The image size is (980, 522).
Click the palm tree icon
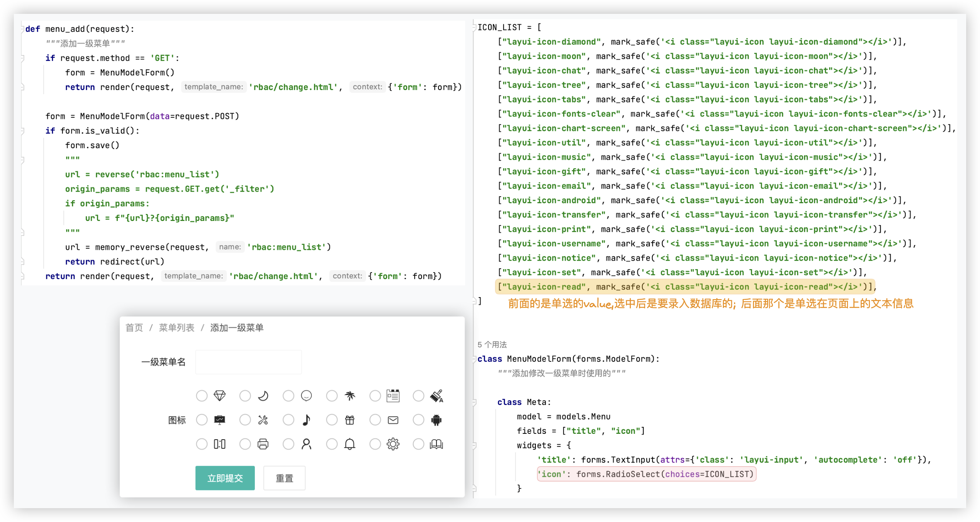coord(350,396)
